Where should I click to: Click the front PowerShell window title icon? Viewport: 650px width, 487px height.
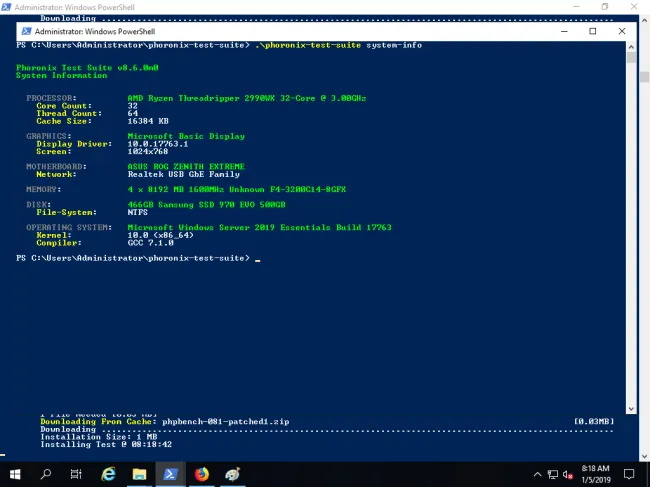coord(27,31)
